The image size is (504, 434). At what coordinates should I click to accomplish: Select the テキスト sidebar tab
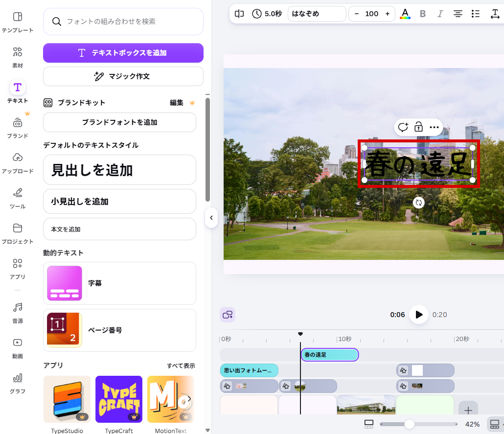coord(17,91)
